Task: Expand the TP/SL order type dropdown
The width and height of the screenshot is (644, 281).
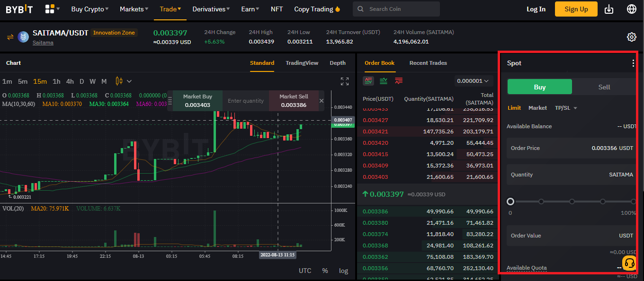Action: 566,108
